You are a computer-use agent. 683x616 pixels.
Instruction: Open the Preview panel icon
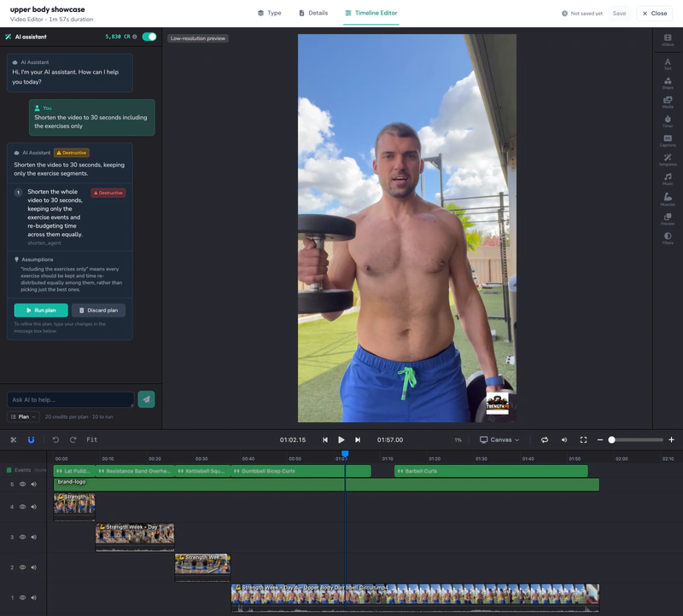pos(668,219)
